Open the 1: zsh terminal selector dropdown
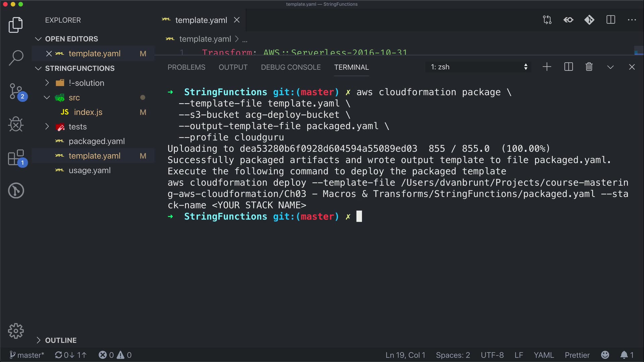Screen dimensions: 644x362 [x=479, y=67]
